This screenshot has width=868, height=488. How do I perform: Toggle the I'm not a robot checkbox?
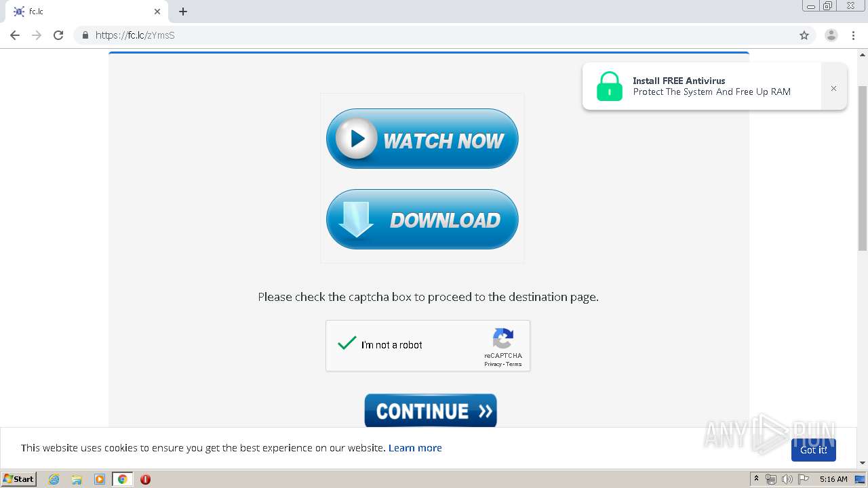(x=347, y=344)
